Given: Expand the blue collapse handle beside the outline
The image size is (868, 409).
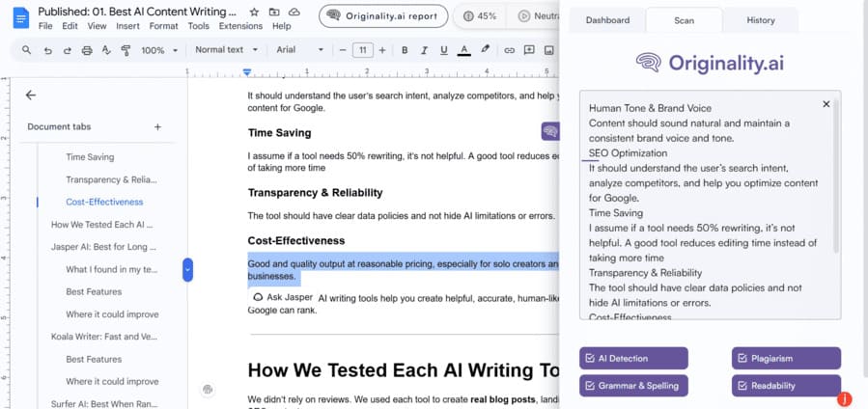Looking at the screenshot, I should [187, 270].
